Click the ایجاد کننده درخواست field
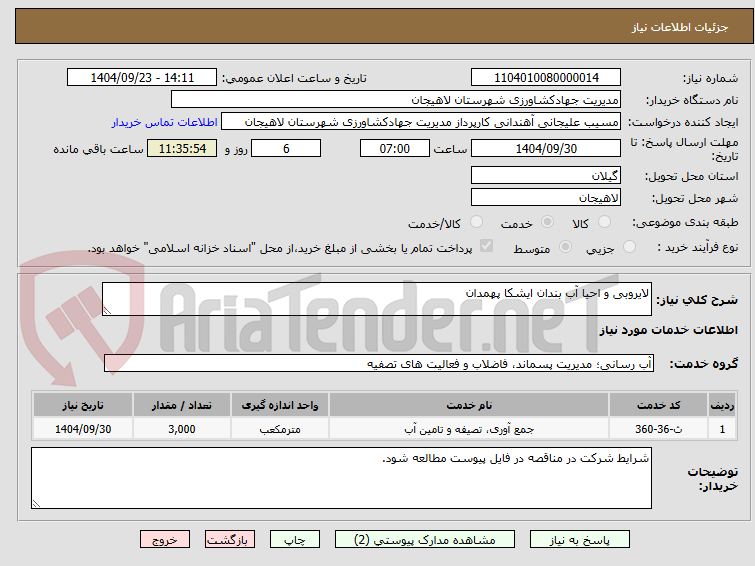 pyautogui.click(x=421, y=122)
